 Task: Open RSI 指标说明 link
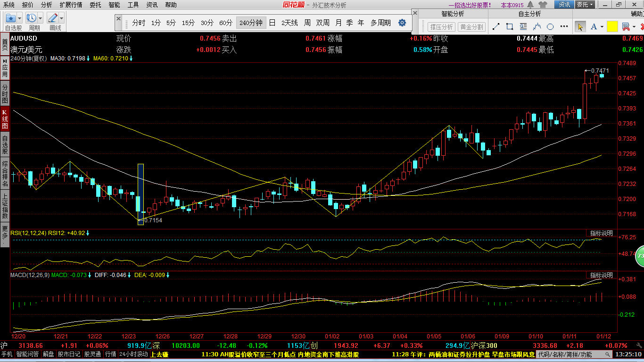pyautogui.click(x=602, y=233)
